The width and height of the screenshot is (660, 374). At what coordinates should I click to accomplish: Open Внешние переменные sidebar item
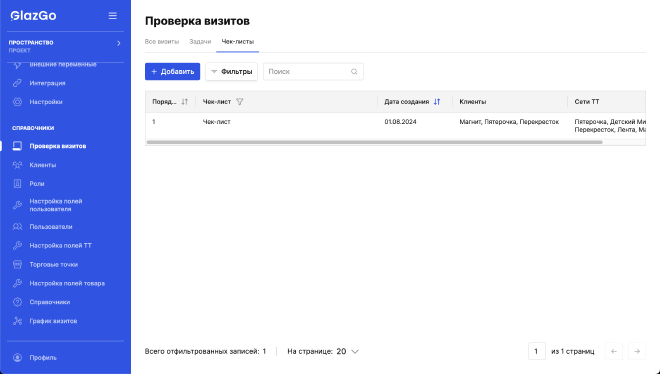[x=63, y=64]
